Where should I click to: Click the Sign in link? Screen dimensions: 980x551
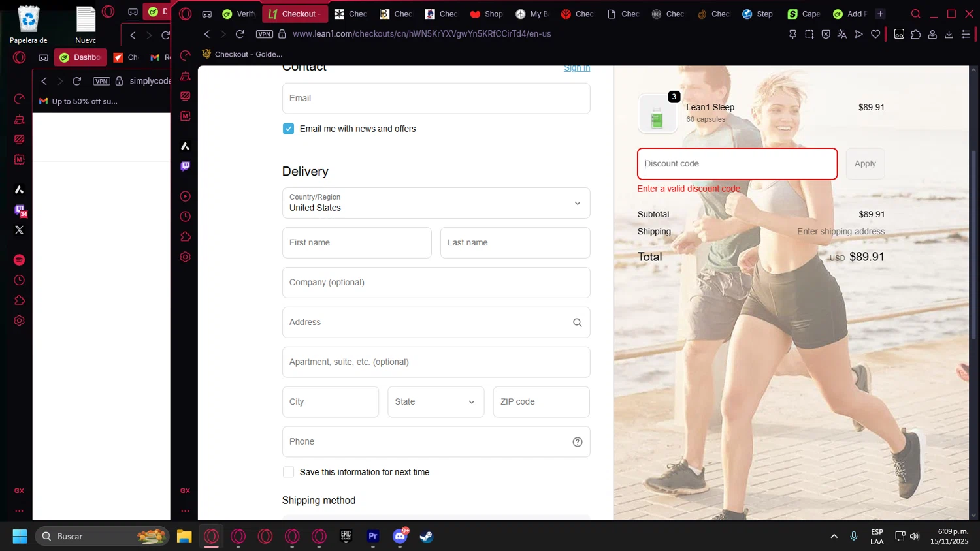point(577,68)
